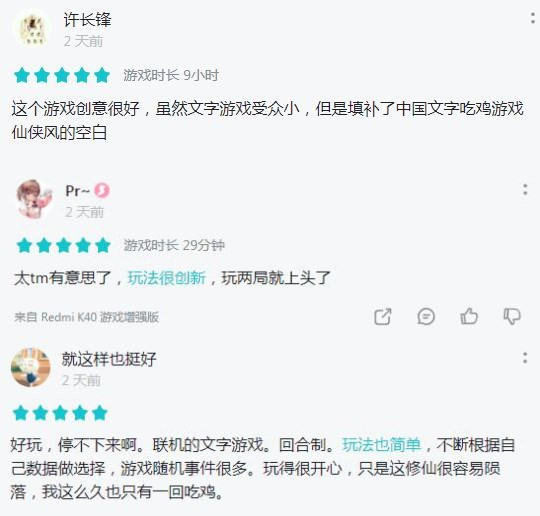Open 许长锋's avatar picture
Viewport: 540px width, 516px height.
click(32, 29)
